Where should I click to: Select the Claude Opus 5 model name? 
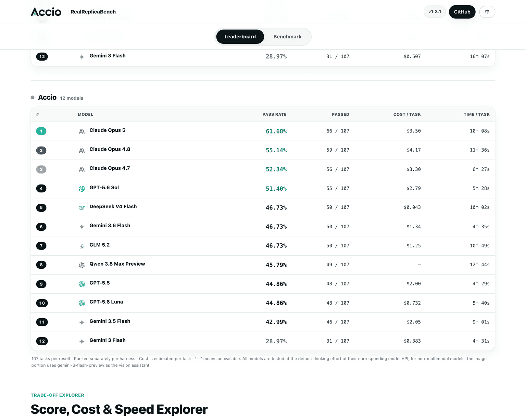(107, 130)
